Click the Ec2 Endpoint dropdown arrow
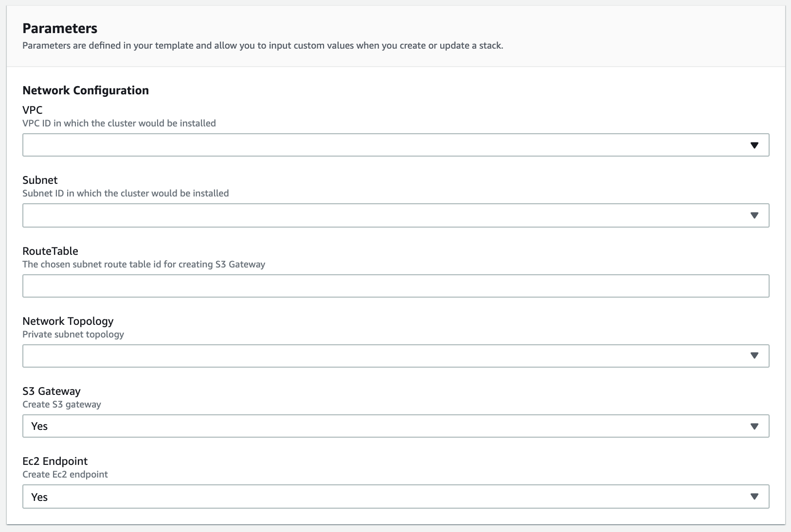Image resolution: width=791 pixels, height=532 pixels. tap(754, 497)
